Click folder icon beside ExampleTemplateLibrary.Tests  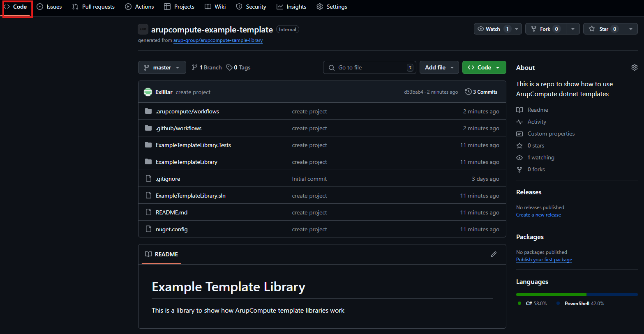(x=148, y=145)
